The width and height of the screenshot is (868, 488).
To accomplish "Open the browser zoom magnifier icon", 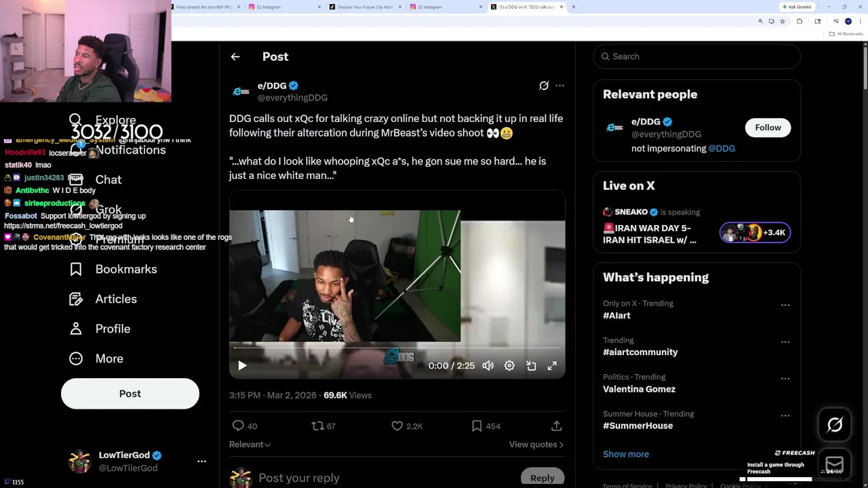I will [x=761, y=22].
